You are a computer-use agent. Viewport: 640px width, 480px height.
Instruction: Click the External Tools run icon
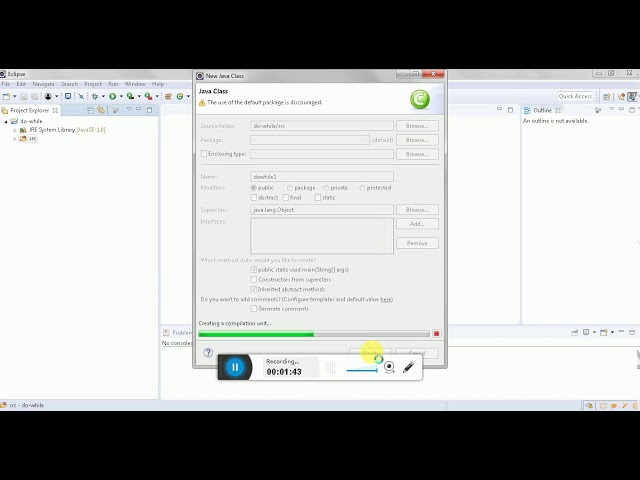click(x=148, y=96)
